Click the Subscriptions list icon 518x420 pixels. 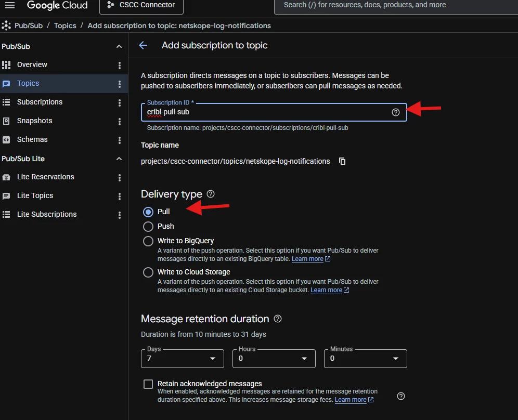(6, 102)
